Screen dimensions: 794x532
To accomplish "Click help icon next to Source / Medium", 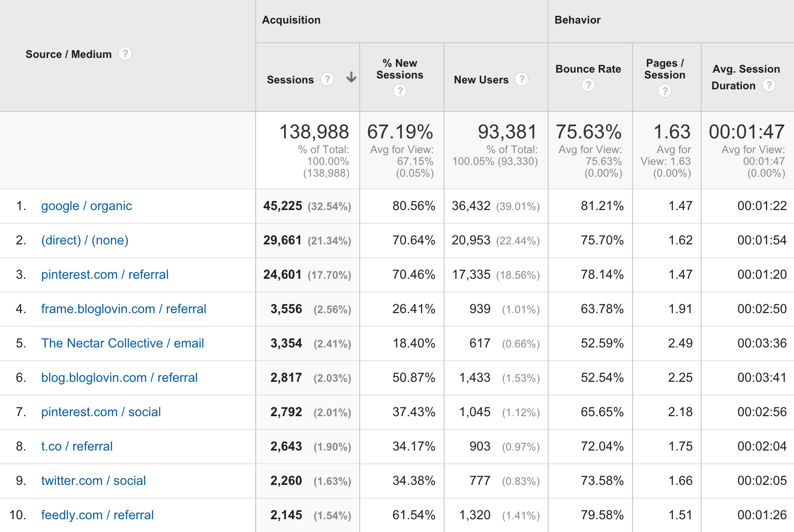I will (125, 53).
